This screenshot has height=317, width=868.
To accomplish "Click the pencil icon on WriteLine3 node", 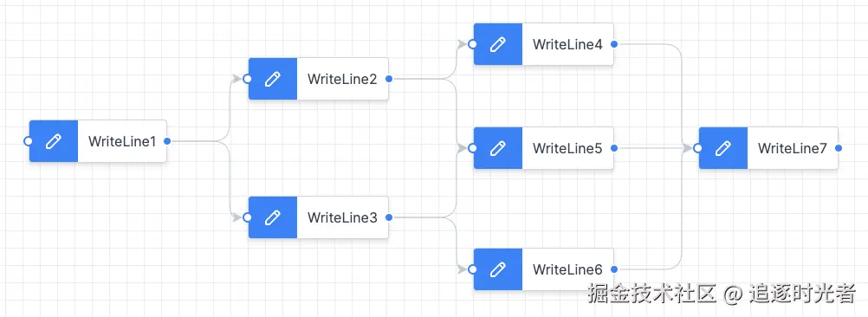I will coord(272,217).
